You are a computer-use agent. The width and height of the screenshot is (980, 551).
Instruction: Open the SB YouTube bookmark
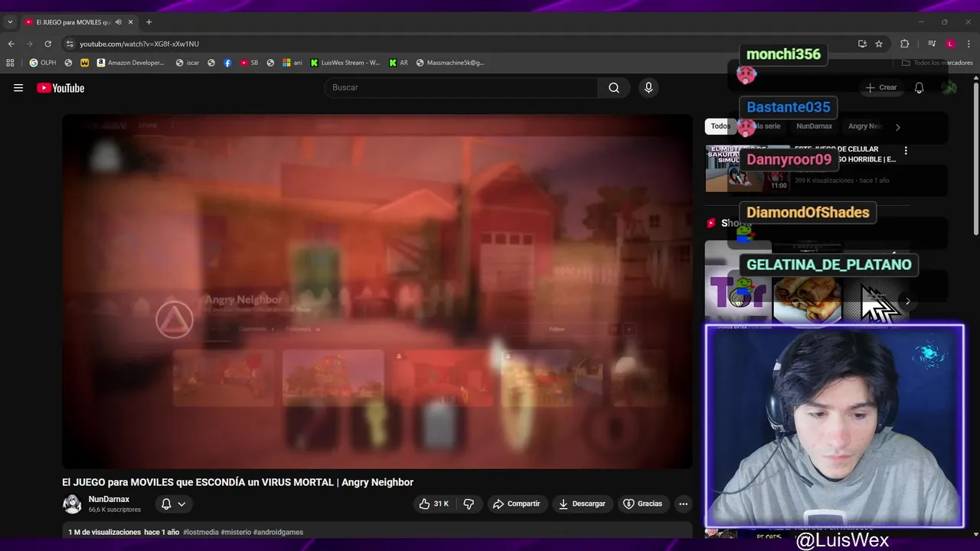point(249,63)
